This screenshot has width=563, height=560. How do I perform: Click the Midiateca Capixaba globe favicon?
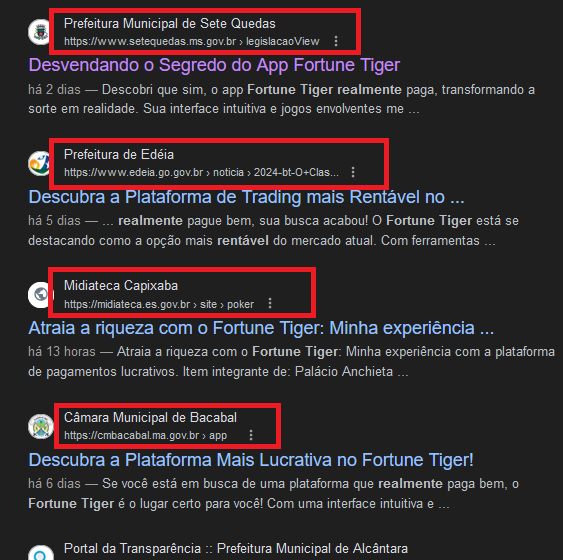click(x=41, y=295)
